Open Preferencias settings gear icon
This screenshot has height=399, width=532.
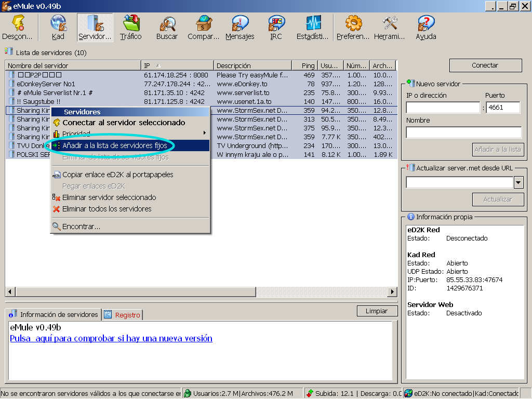point(353,27)
